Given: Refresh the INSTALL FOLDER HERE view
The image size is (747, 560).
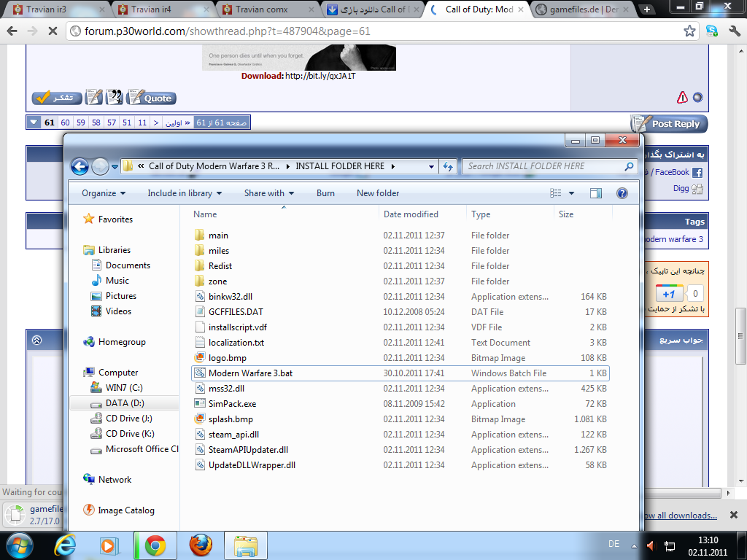Looking at the screenshot, I should [448, 166].
